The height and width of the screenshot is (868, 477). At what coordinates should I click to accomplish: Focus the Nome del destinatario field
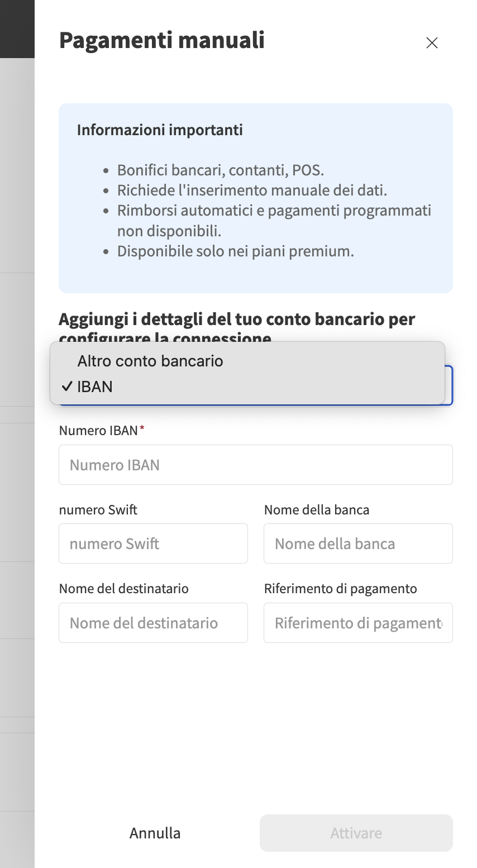[x=153, y=622]
